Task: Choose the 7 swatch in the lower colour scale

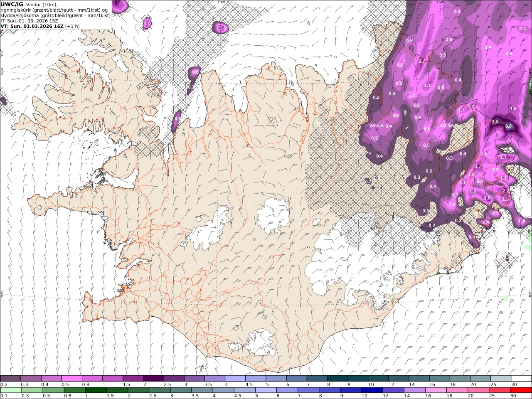Action: (x=308, y=390)
